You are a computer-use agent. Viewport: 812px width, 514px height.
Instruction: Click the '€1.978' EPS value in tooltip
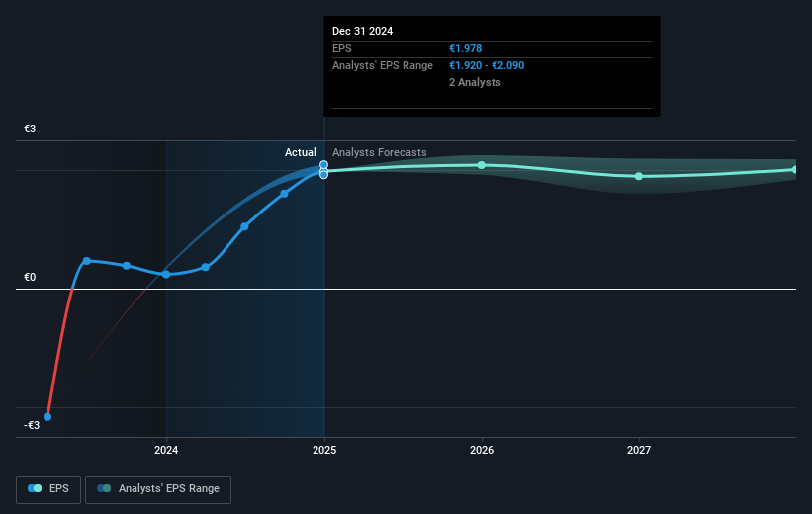click(465, 48)
